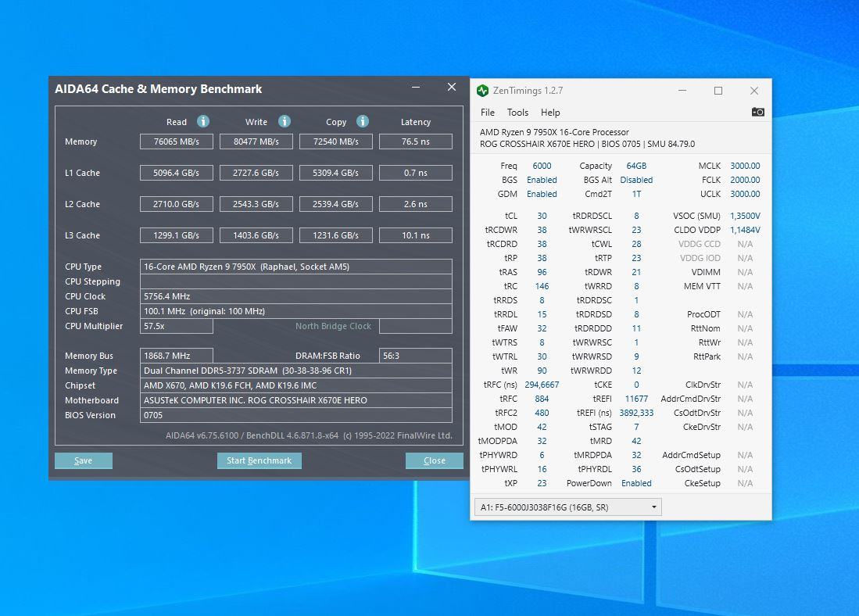Click the Read info icon in AIDA64
Screen dimensions: 859x616
[203, 121]
